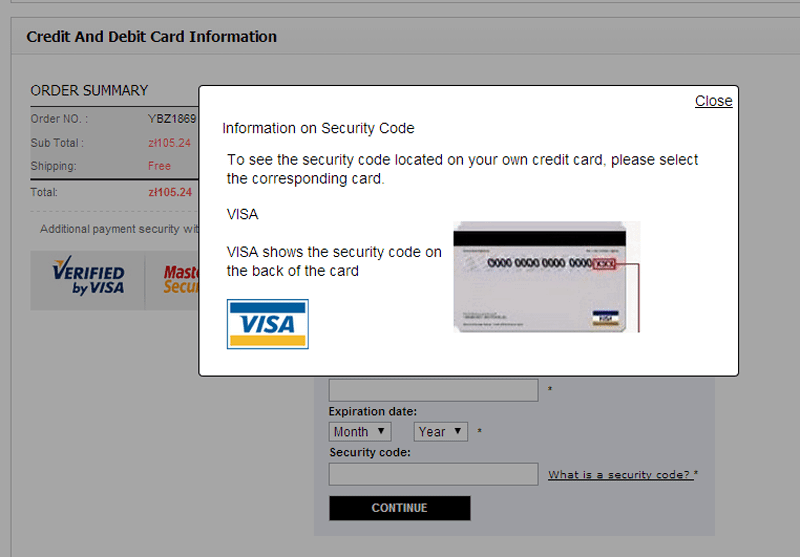Select the VISA card logo in popup
Screen dimensions: 800x557
pos(268,324)
